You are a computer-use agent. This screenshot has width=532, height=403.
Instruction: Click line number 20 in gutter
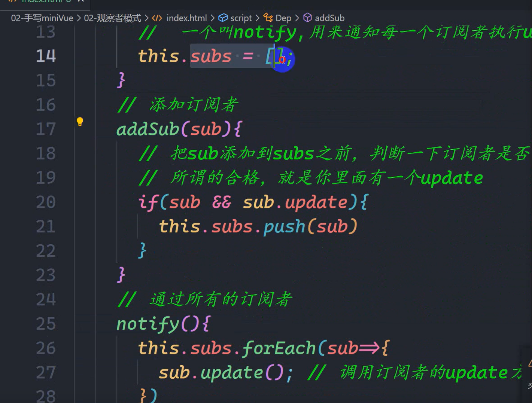(46, 202)
